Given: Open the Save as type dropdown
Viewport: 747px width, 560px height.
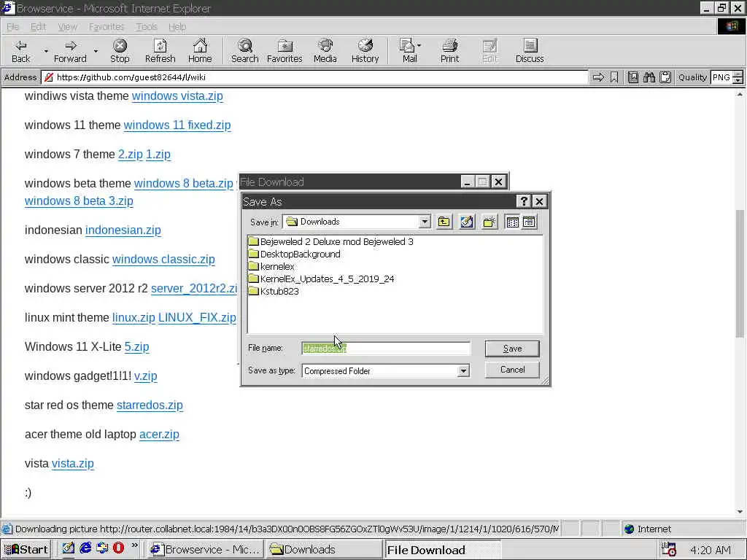Looking at the screenshot, I should click(463, 371).
